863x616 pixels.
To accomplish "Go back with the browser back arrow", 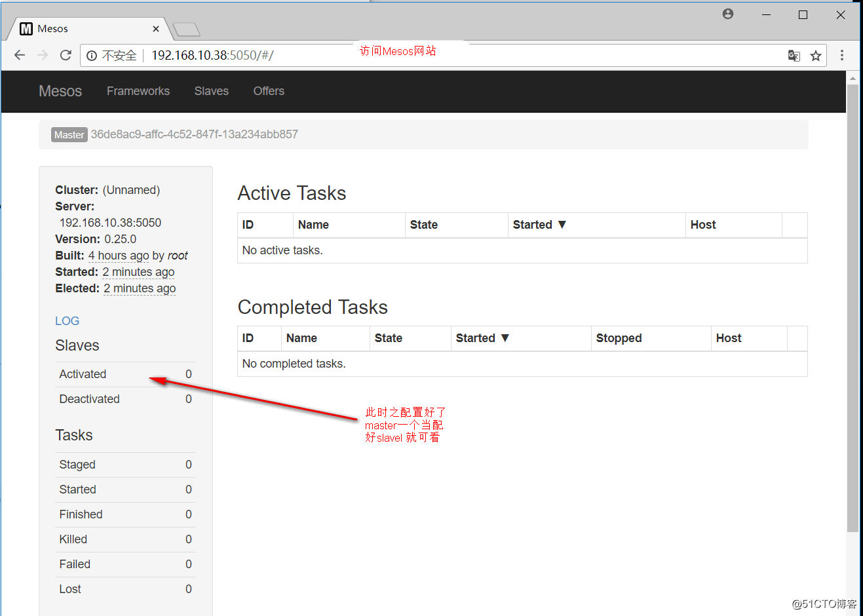I will (20, 55).
